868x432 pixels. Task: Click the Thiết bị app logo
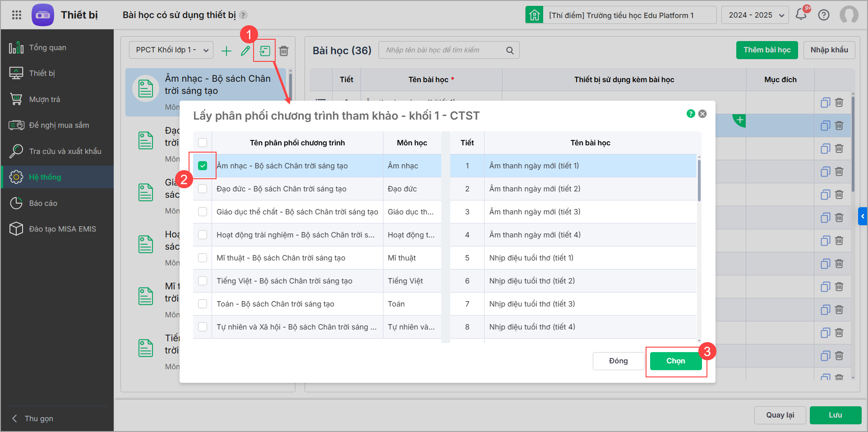coord(43,15)
